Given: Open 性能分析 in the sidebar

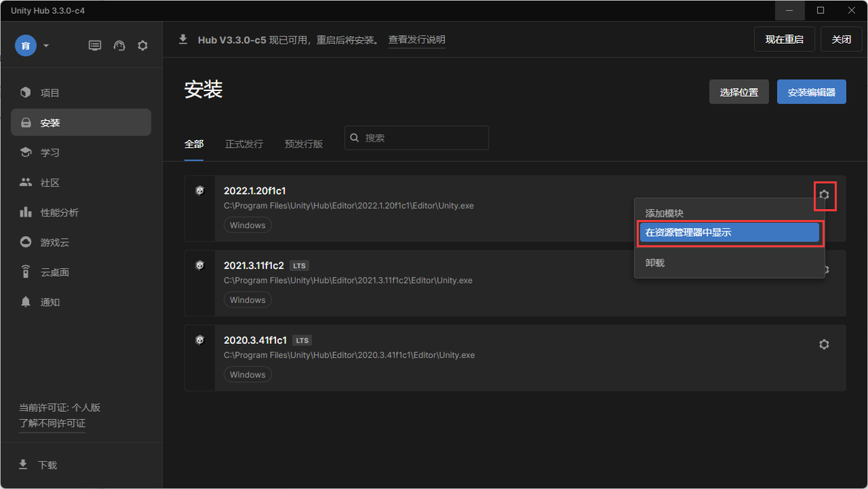Looking at the screenshot, I should point(81,212).
